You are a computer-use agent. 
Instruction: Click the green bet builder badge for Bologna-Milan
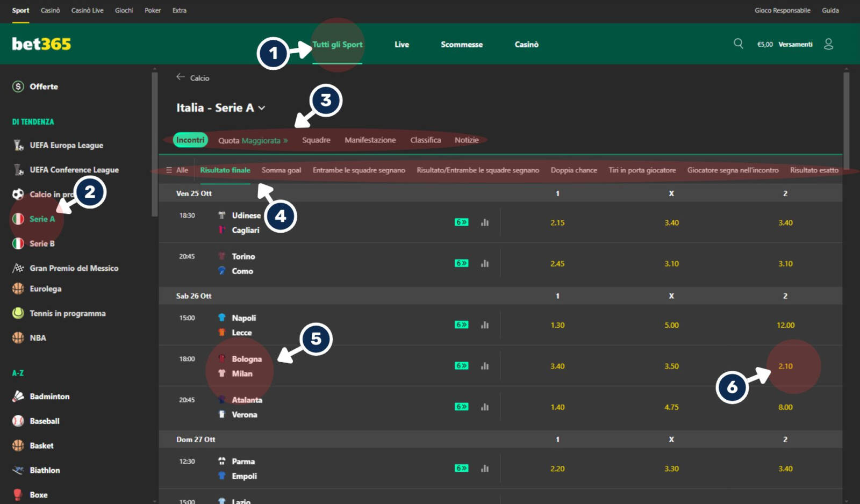coord(462,366)
